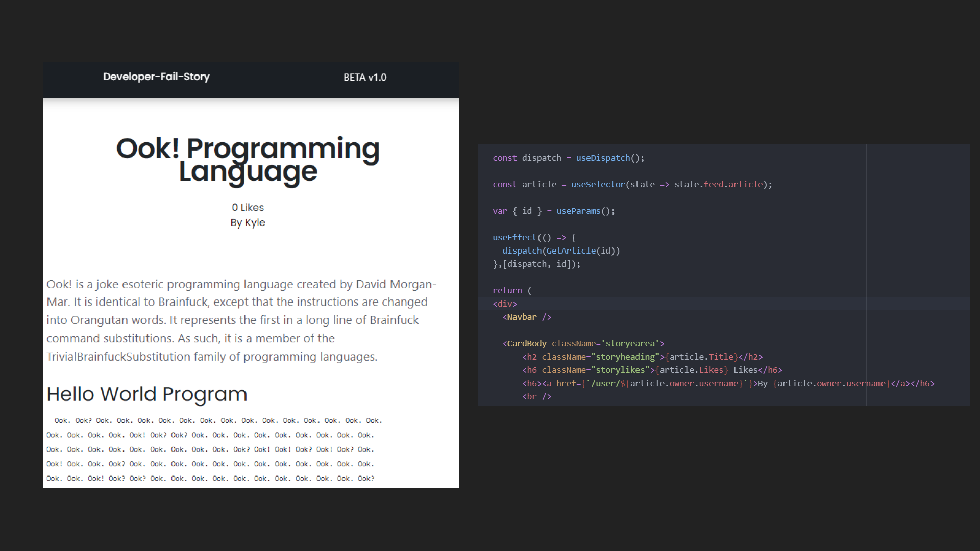The height and width of the screenshot is (551, 980).
Task: Open the Developer-Fail-Story brand link
Action: 156,77
